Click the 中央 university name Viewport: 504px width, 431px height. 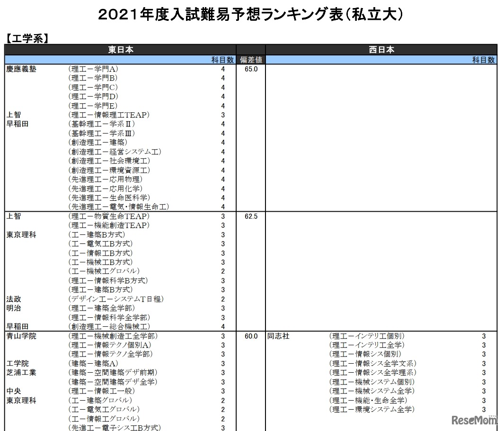click(x=14, y=391)
